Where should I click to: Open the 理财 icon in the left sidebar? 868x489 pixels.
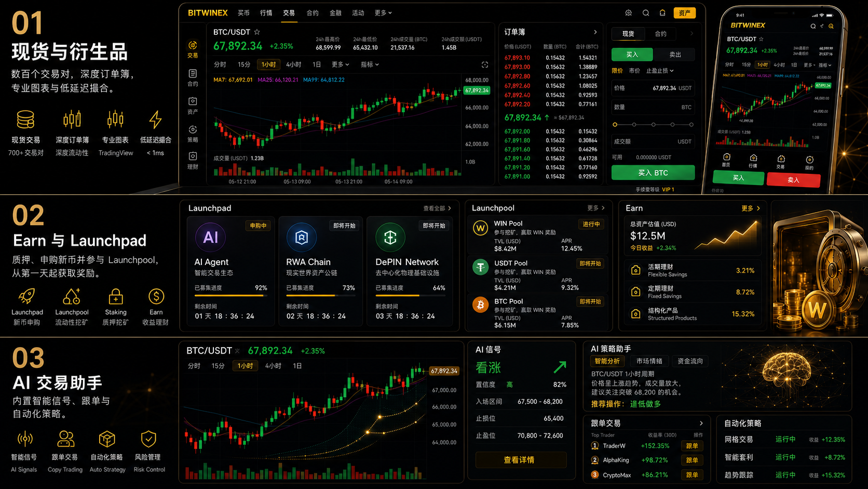pyautogui.click(x=193, y=156)
